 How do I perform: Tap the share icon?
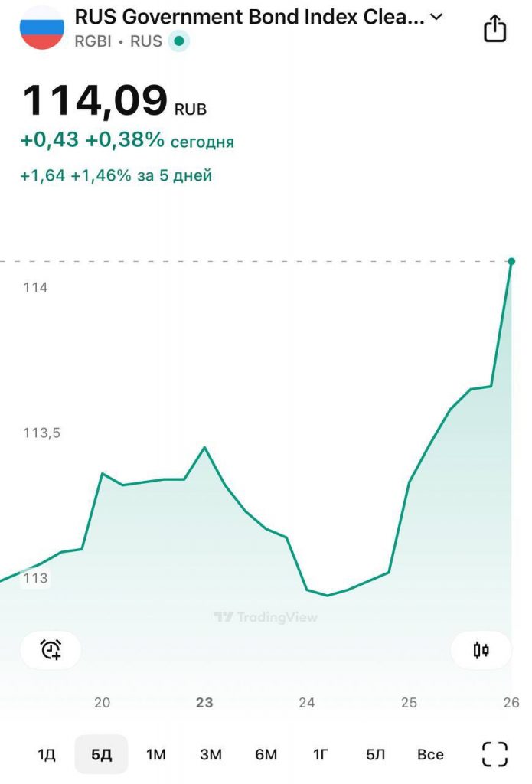pyautogui.click(x=495, y=29)
